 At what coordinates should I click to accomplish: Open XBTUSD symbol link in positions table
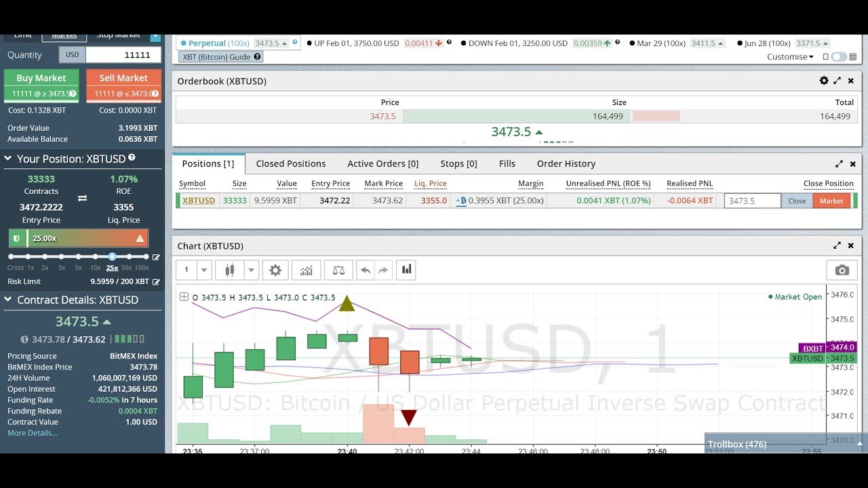(x=199, y=201)
